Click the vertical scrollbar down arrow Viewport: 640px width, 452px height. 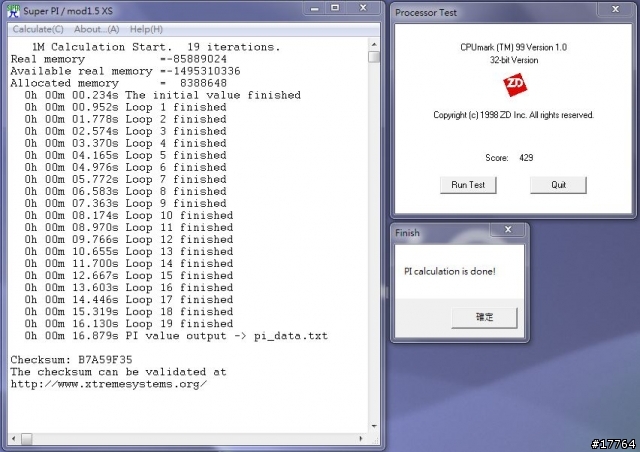point(374,426)
